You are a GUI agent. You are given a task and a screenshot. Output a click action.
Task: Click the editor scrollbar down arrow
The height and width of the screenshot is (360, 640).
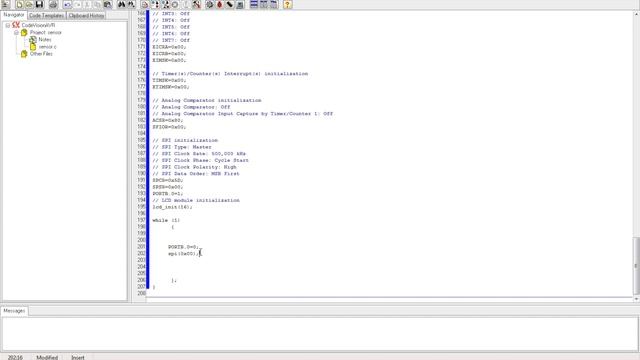pyautogui.click(x=636, y=299)
